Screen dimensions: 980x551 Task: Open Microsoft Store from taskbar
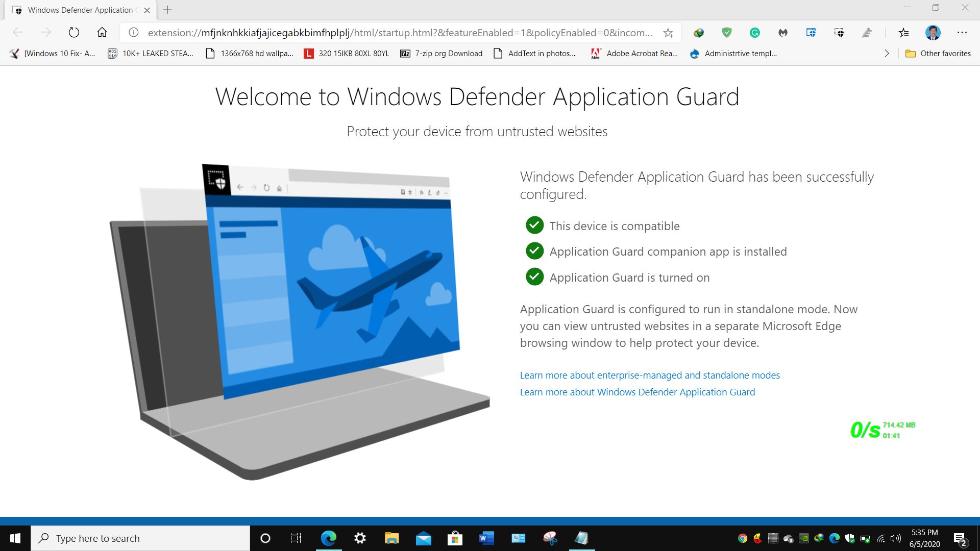point(455,538)
